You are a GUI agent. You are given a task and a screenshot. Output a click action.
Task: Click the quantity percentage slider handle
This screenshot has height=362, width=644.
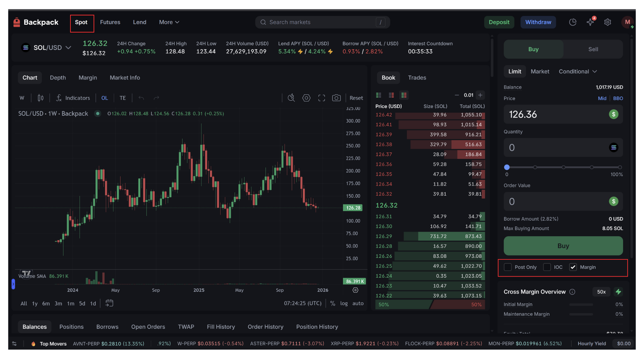(507, 167)
